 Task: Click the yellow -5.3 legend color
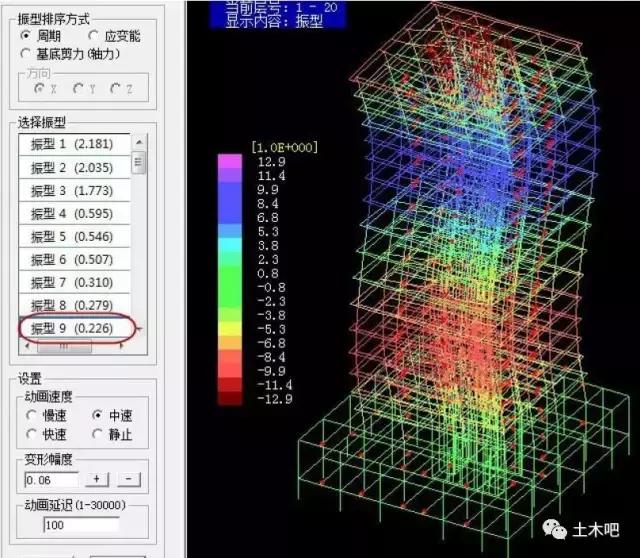230,328
